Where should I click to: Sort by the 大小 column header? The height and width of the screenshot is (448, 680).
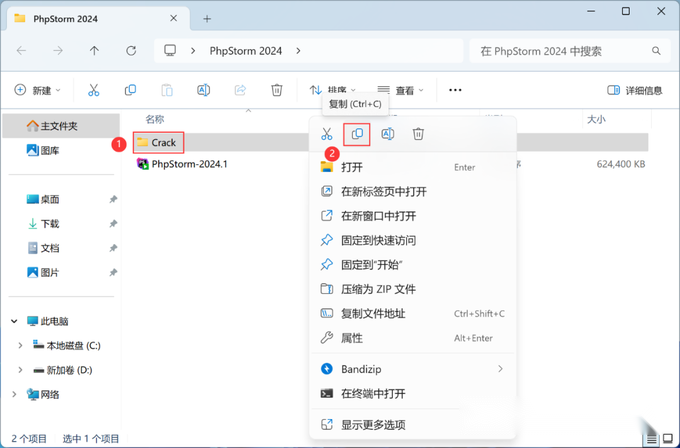tap(596, 119)
